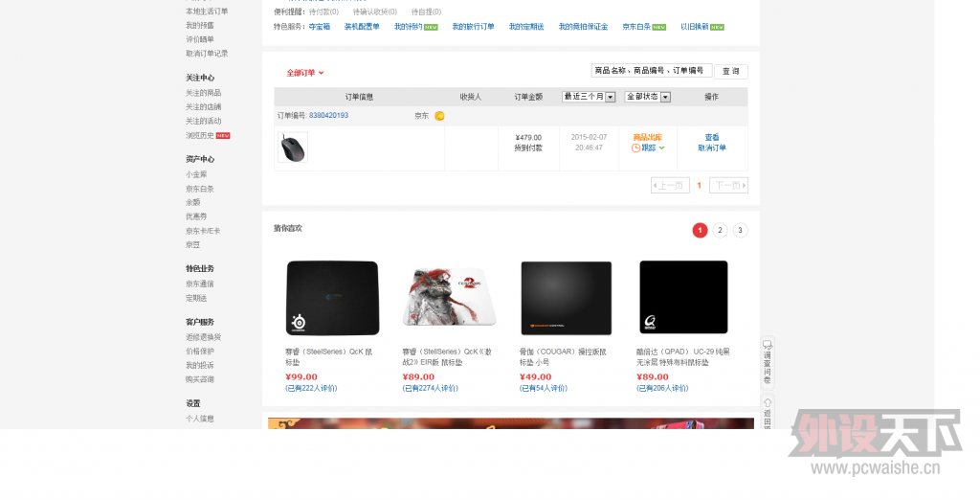This screenshot has height=500, width=980.
Task: Open order number 8380420193
Action: (329, 116)
